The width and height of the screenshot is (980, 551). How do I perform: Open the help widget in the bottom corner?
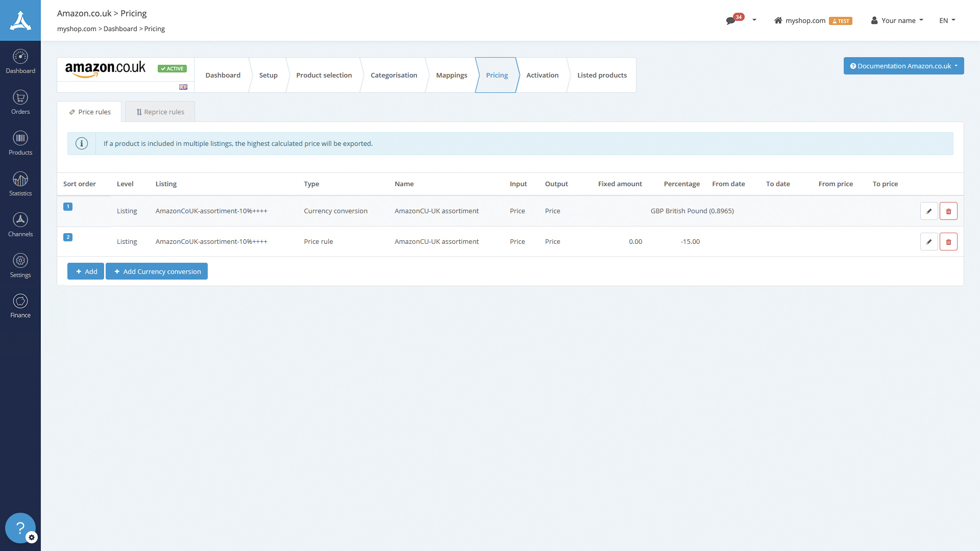[x=20, y=528]
